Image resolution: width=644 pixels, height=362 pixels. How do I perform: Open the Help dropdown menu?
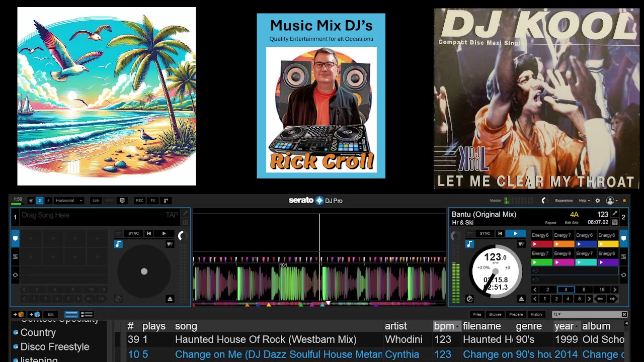point(584,201)
